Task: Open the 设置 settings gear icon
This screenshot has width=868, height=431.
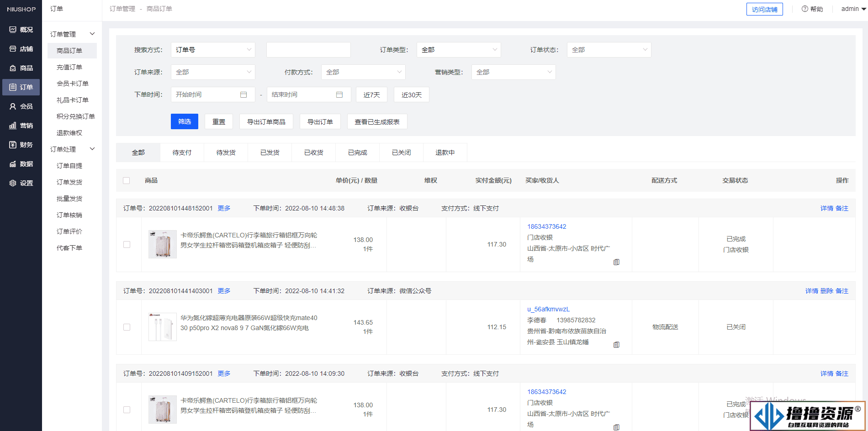Action: tap(13, 183)
